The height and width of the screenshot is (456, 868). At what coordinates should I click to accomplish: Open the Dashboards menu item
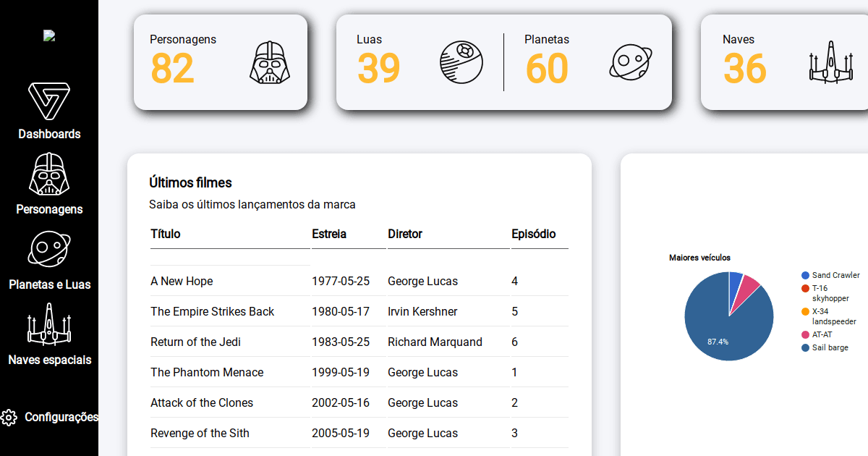click(49, 133)
